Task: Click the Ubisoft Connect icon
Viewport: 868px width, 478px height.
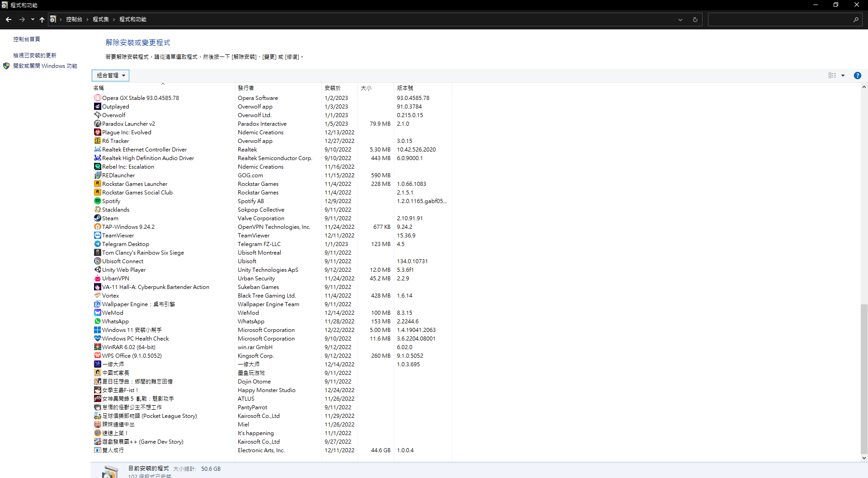Action: (x=97, y=261)
